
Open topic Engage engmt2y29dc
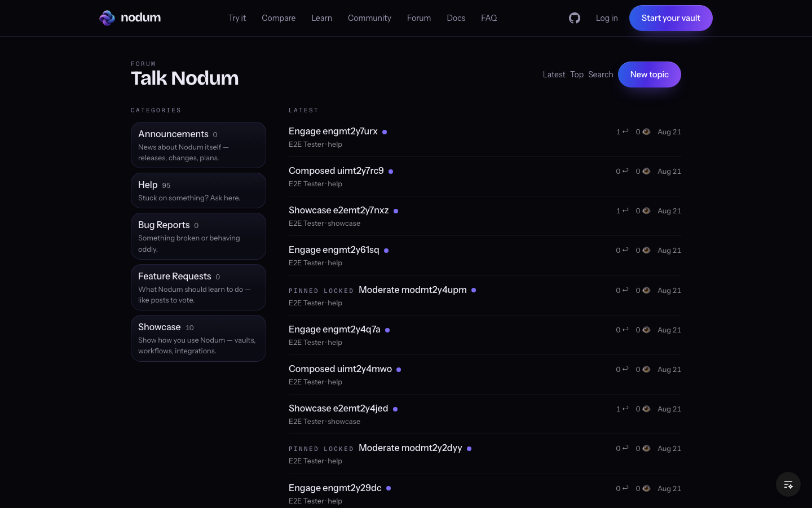click(x=335, y=488)
